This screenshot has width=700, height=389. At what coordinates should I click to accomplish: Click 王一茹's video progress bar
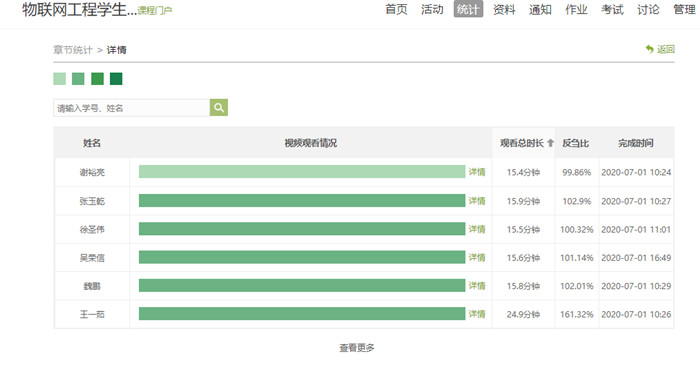302,314
